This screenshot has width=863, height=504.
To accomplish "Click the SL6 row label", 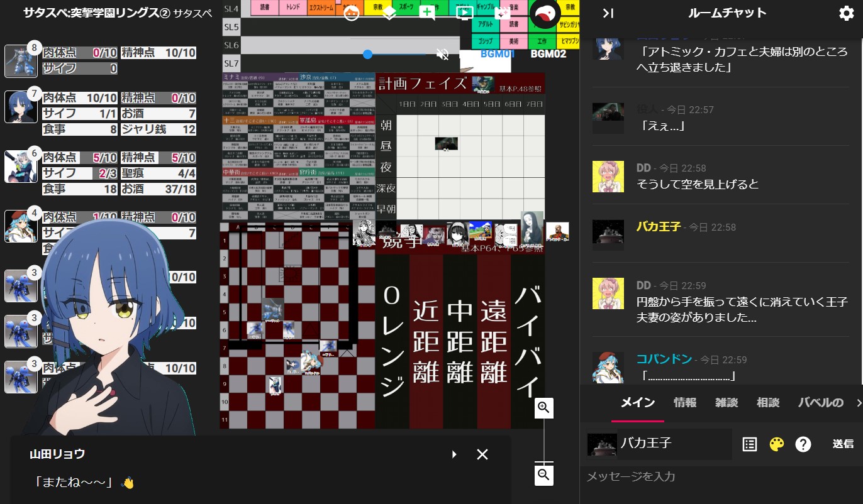I will point(231,45).
